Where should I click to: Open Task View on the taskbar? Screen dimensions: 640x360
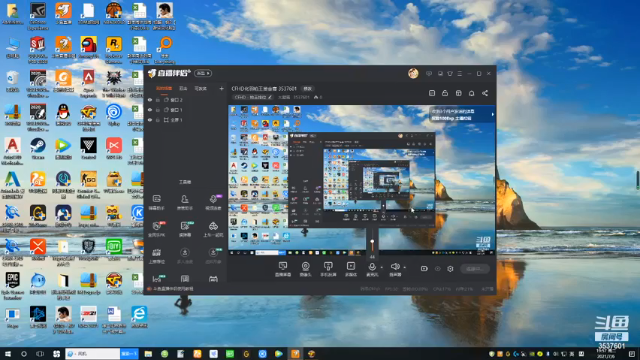40,354
